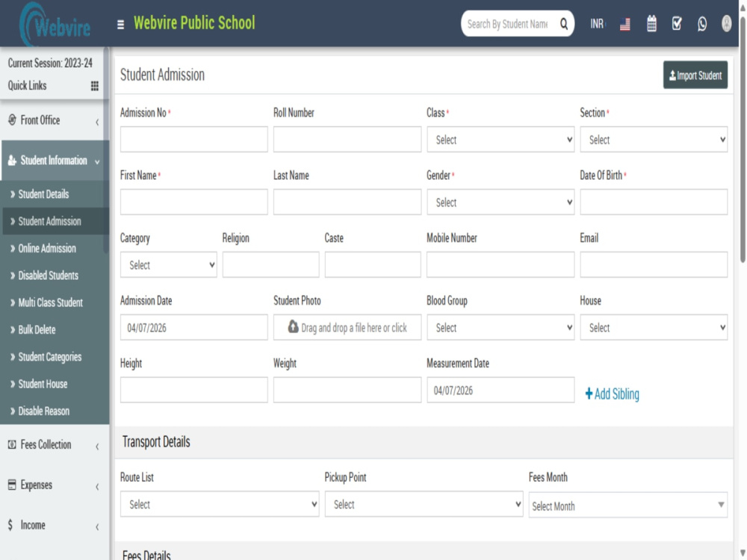Screen dimensions: 747x560
Task: Open the Gender dropdown
Action: tap(500, 202)
